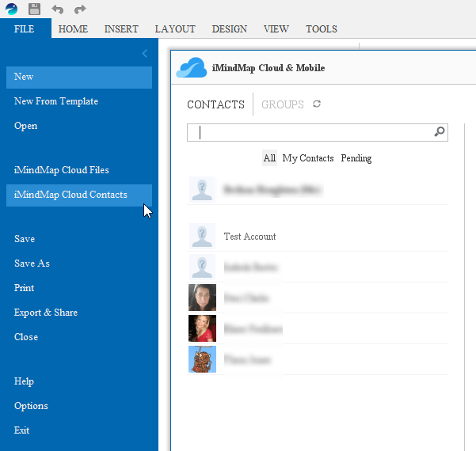This screenshot has width=476, height=451.
Task: Switch to the GROUPS tab
Action: click(x=283, y=104)
